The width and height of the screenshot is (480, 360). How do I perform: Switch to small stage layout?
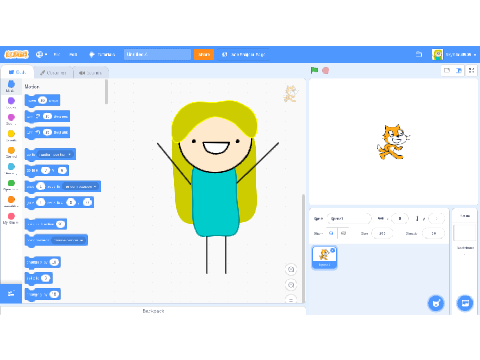tap(447, 70)
